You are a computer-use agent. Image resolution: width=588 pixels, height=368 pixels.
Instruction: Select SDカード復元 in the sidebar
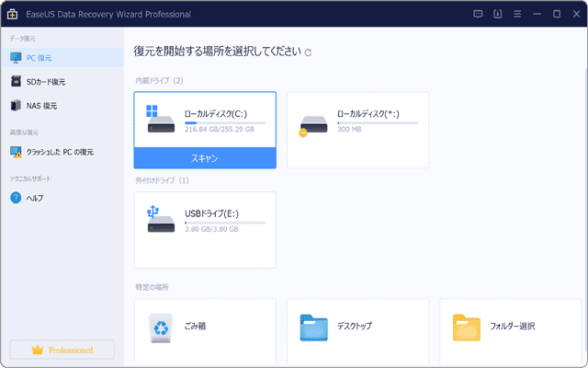62,82
